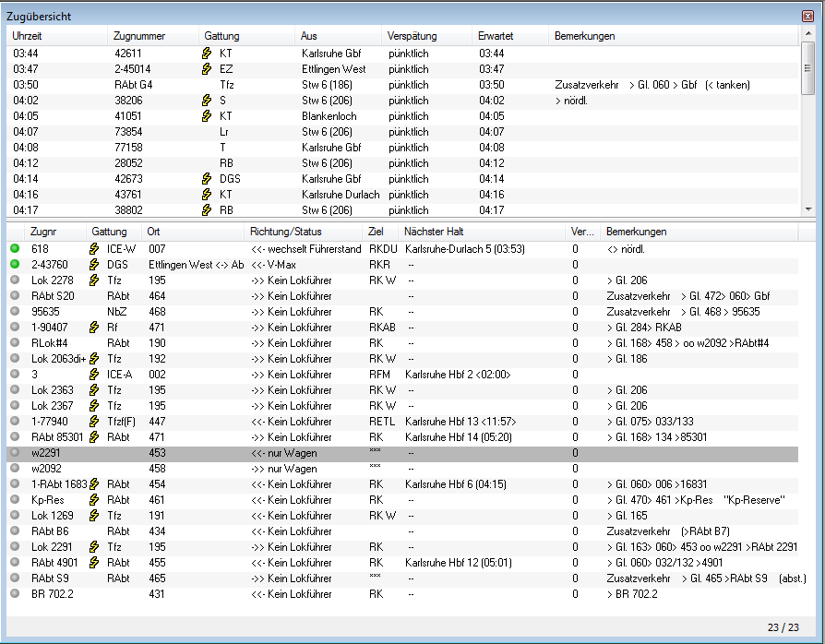Click remark '> Gl. 470> 461 >Kp-Res'

(x=660, y=500)
